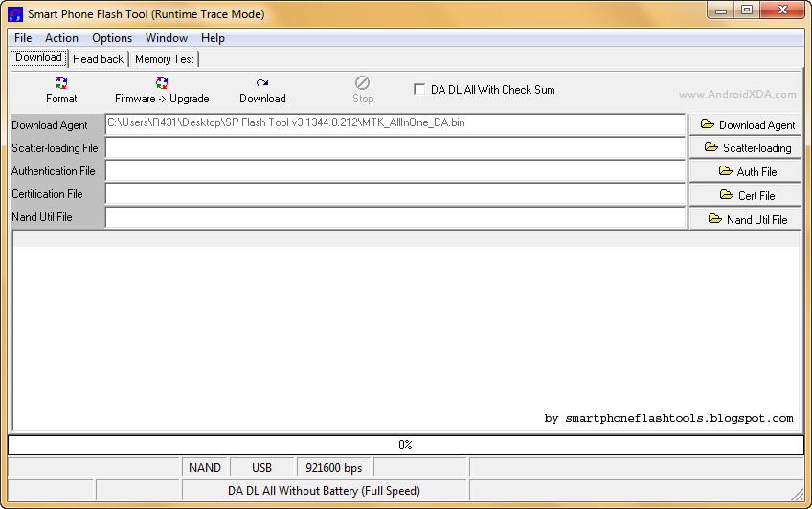Screen dimensions: 812x509
Task: Click the 0% progress bar
Action: (405, 445)
